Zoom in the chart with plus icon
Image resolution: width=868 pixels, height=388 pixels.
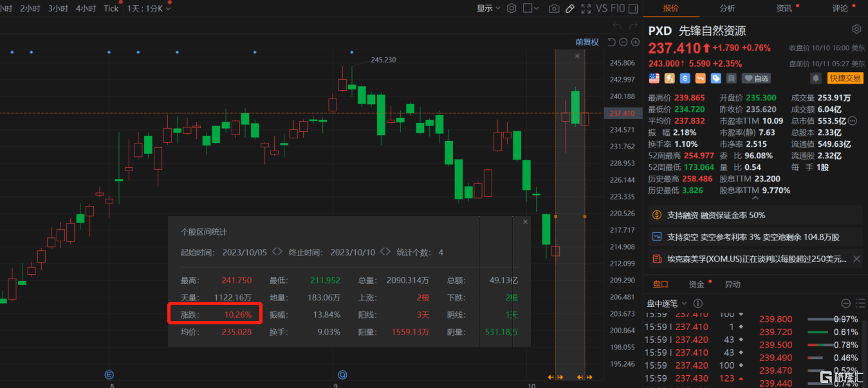click(635, 42)
